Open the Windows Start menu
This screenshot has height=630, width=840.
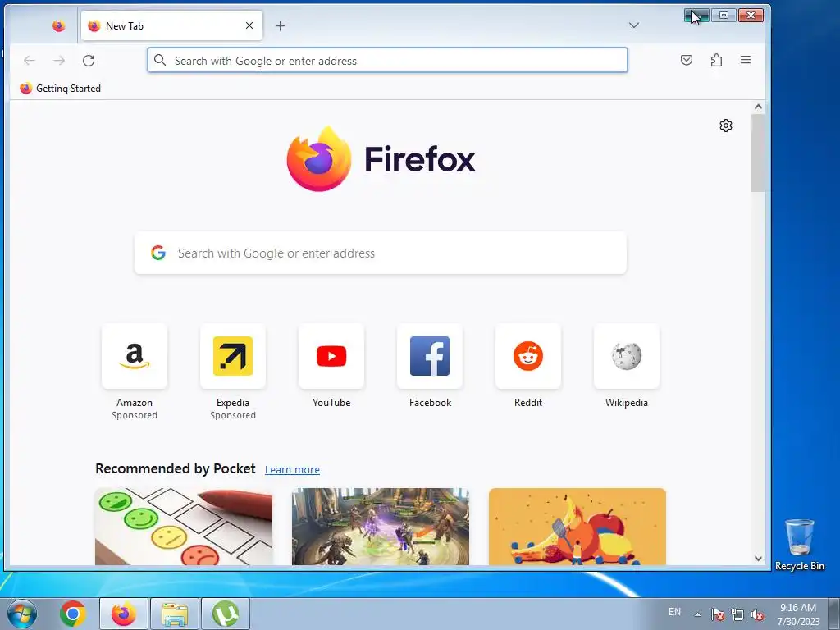click(21, 614)
